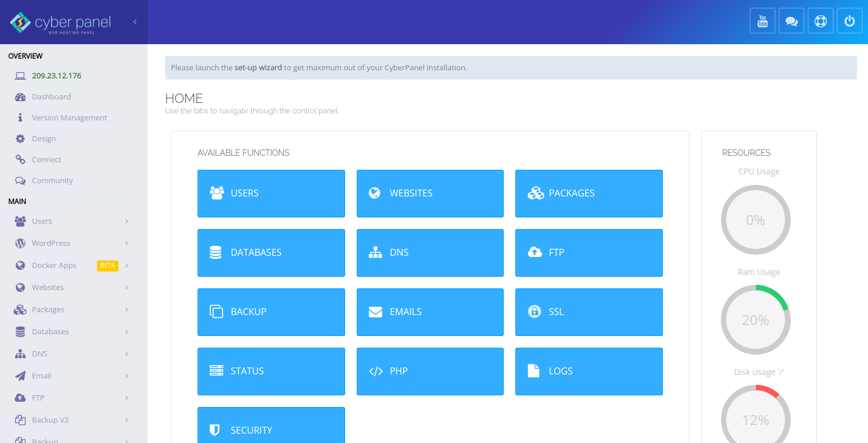Click the PHP code icon tile

click(x=376, y=371)
